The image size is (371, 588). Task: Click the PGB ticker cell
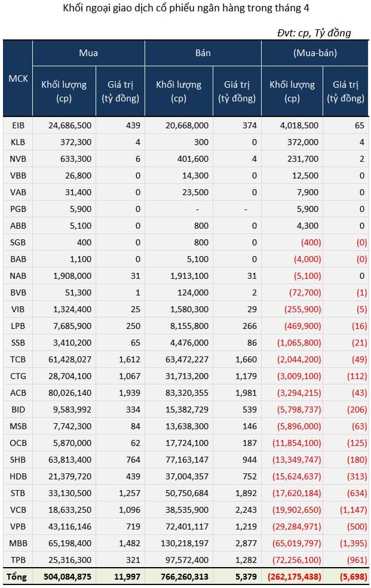(x=18, y=209)
